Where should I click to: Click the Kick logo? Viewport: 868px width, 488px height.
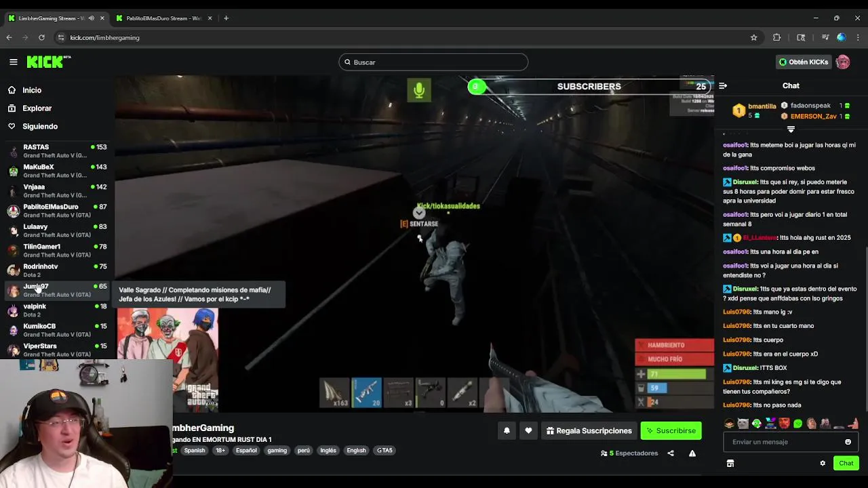[49, 62]
